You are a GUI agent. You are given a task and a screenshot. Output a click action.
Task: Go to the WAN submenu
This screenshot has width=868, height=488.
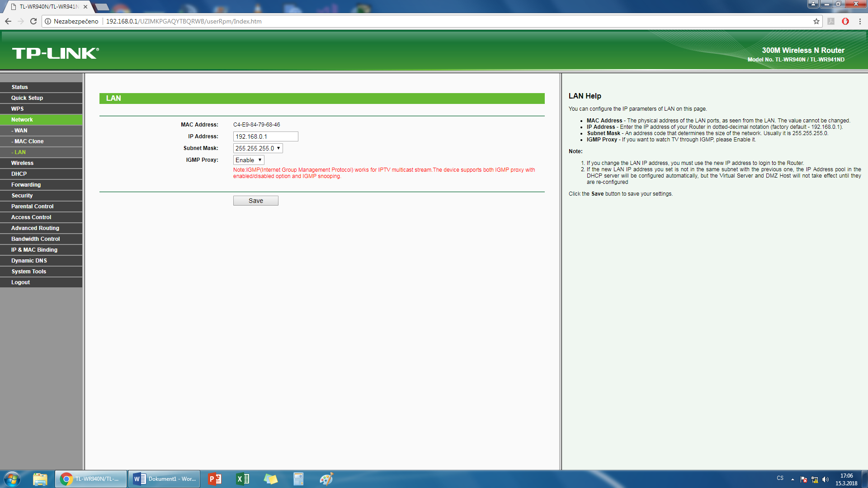coord(20,131)
